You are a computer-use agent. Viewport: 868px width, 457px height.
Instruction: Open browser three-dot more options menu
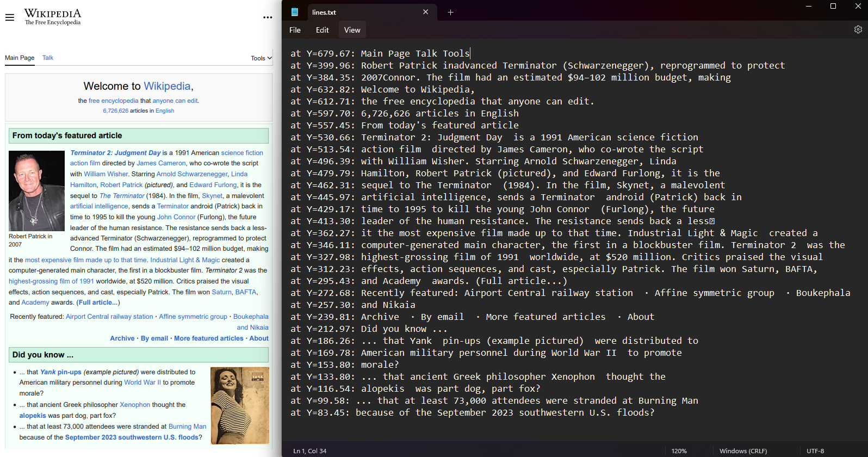click(x=268, y=17)
